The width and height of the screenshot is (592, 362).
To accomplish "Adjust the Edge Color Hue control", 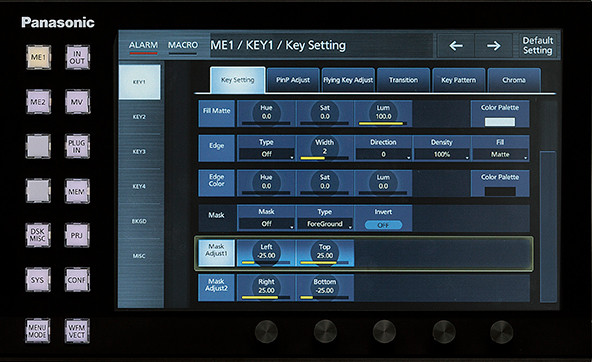I will (266, 183).
